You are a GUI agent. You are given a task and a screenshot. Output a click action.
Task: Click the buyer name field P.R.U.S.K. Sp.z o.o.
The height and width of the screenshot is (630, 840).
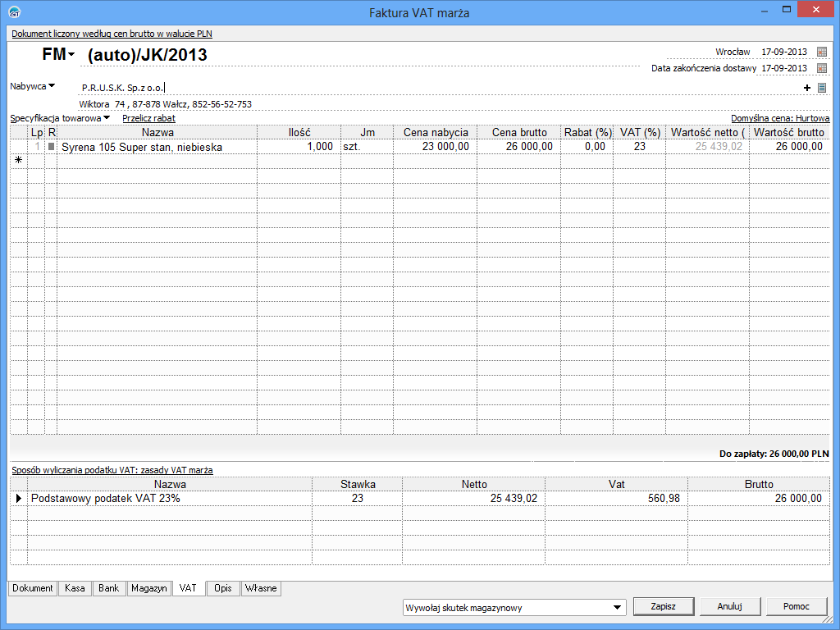click(123, 88)
